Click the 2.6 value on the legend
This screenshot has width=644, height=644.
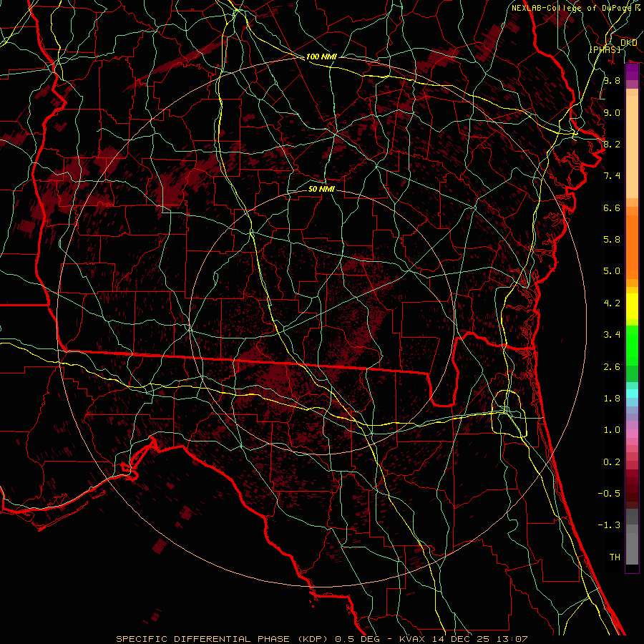pos(611,366)
